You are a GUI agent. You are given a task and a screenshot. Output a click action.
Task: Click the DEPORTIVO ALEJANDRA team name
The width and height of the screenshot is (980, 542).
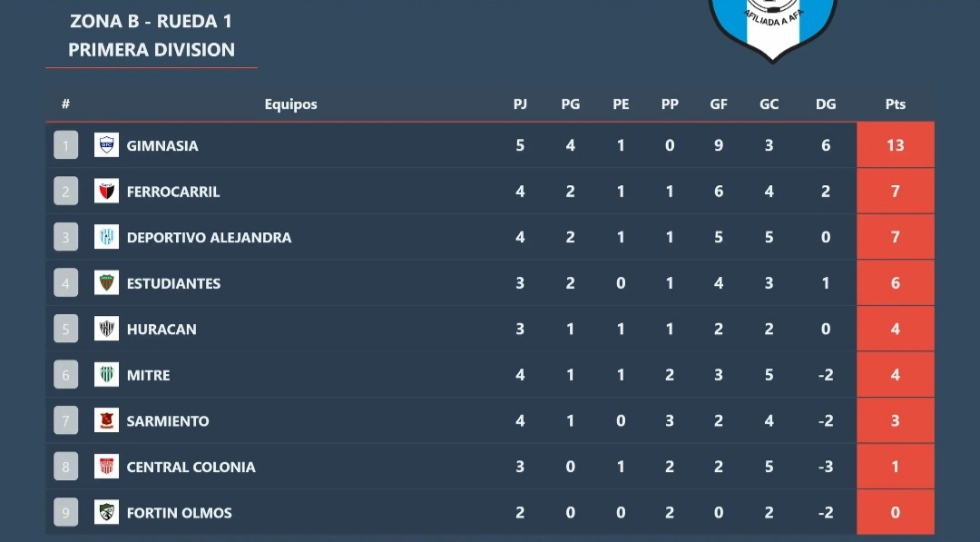tap(209, 238)
